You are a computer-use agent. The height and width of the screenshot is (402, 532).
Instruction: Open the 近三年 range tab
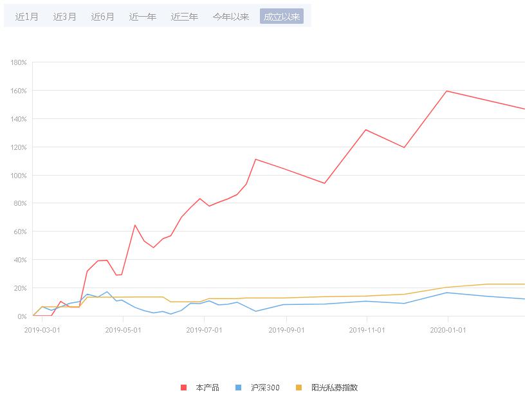click(185, 17)
